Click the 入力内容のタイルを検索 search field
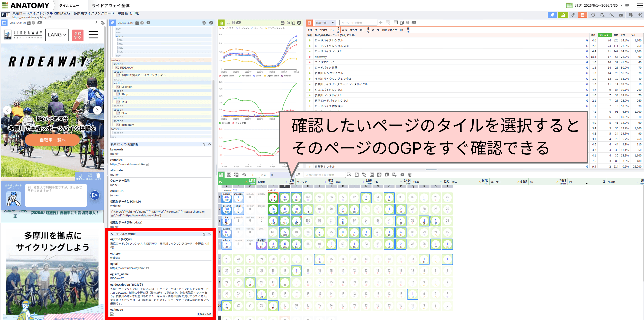644x320 pixels. coord(325,175)
